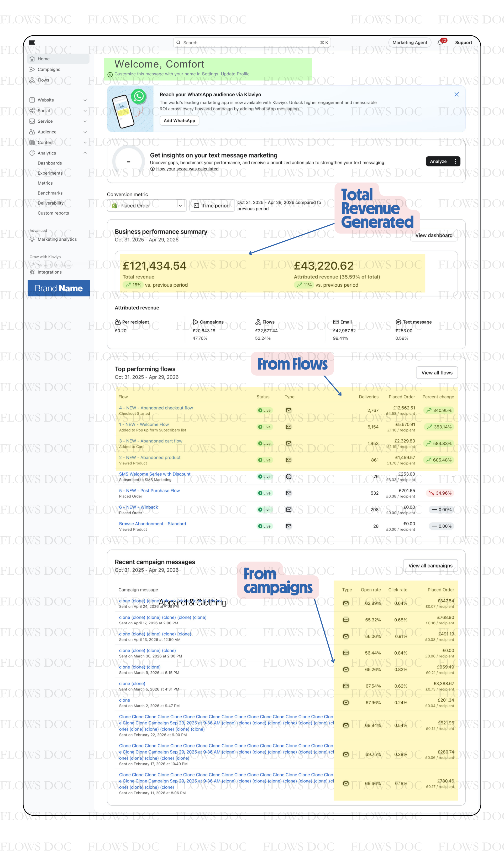Click the 34.96% decrease badge
The width and height of the screenshot is (504, 851).
(440, 493)
